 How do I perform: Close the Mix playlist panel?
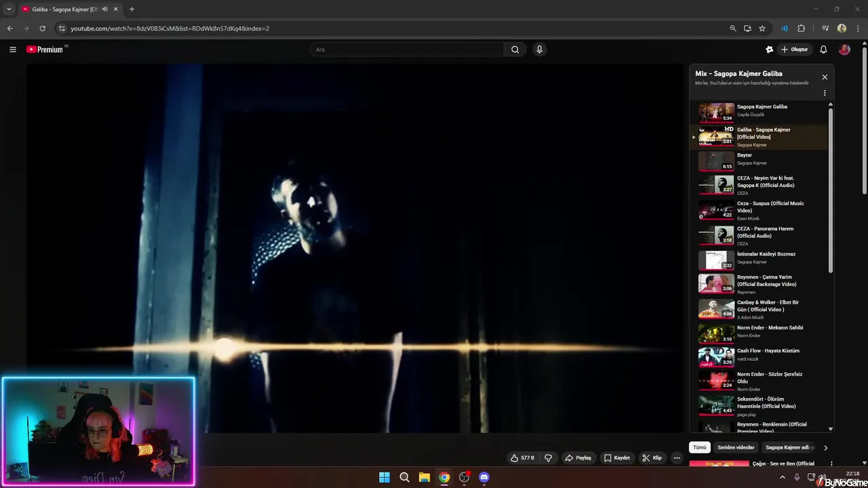[825, 77]
